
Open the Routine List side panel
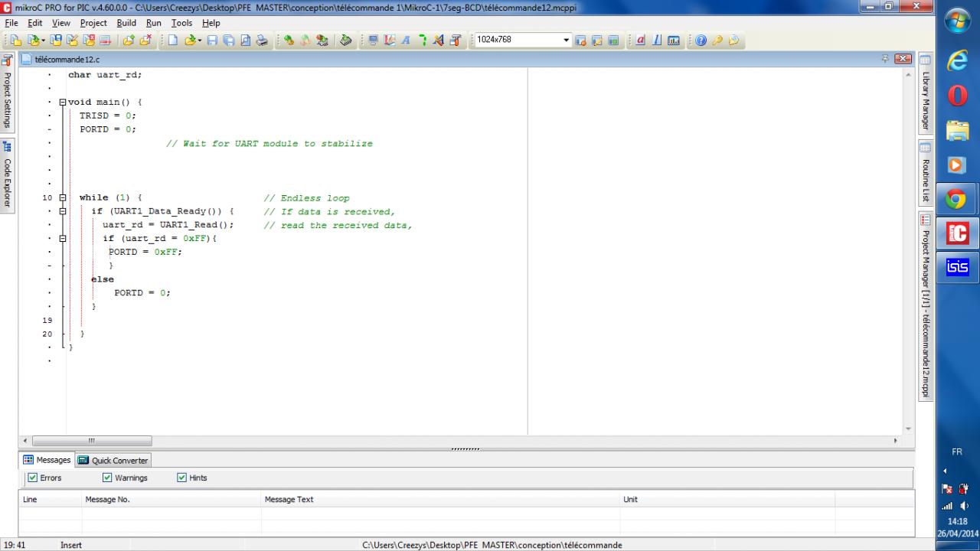coord(925,172)
